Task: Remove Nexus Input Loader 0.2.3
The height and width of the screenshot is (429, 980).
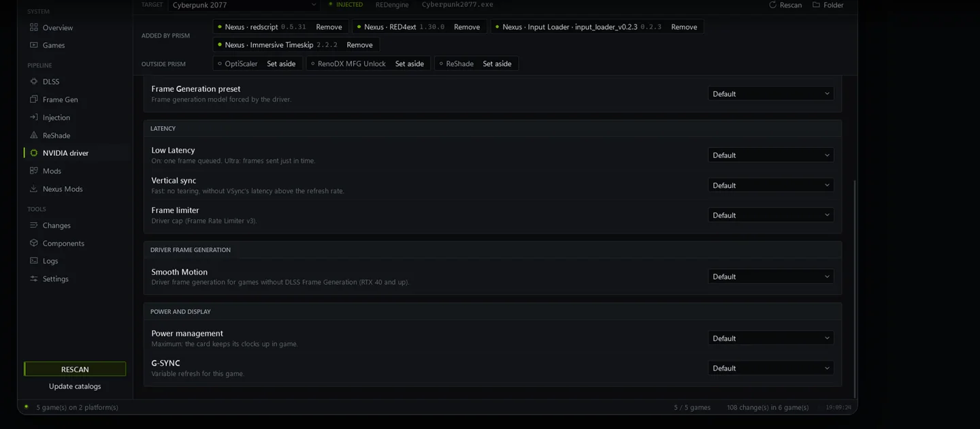Action: coord(684,27)
